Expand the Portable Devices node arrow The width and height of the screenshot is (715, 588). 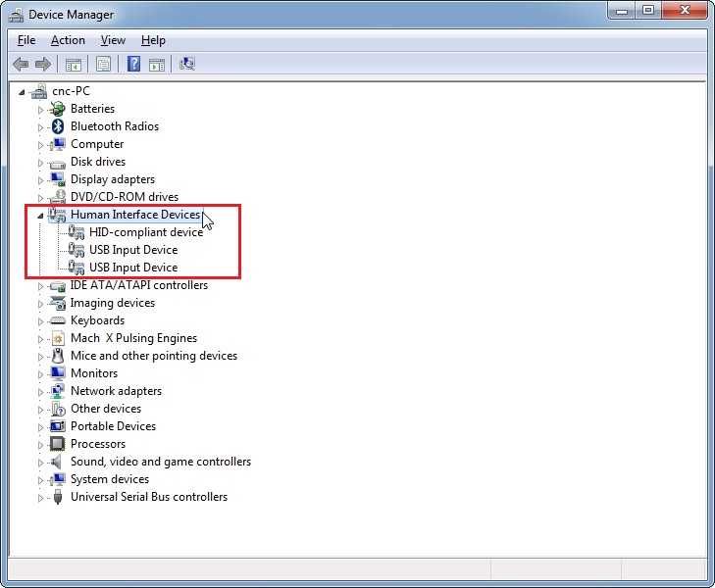tap(40, 427)
